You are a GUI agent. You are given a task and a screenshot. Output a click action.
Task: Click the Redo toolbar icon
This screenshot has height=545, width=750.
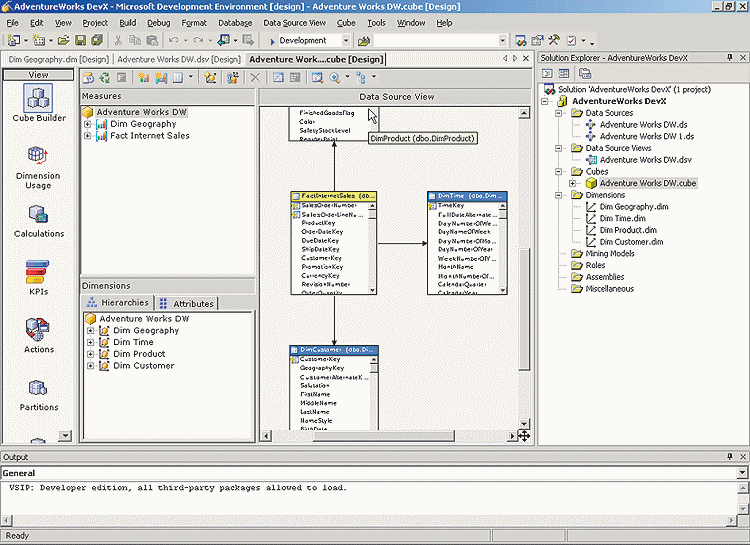click(x=199, y=41)
